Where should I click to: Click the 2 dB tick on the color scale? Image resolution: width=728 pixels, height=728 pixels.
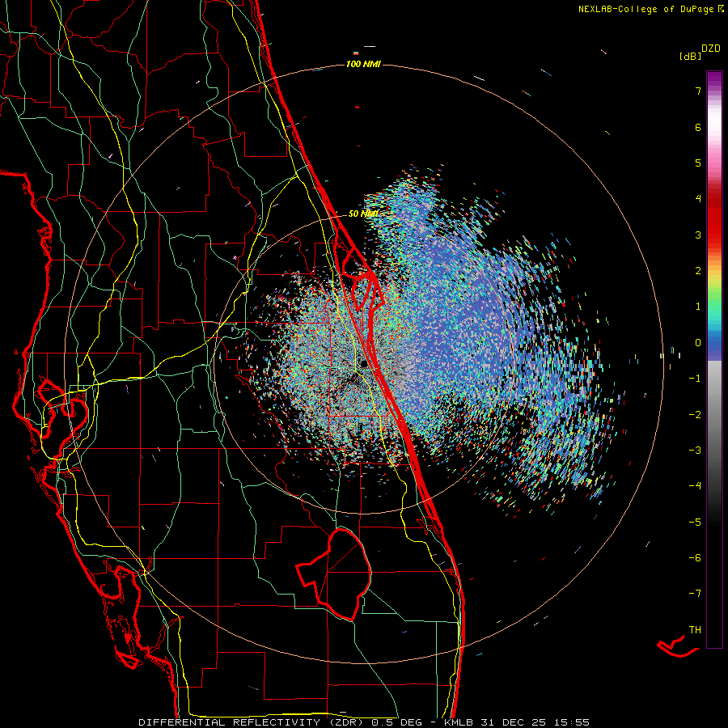tap(698, 271)
